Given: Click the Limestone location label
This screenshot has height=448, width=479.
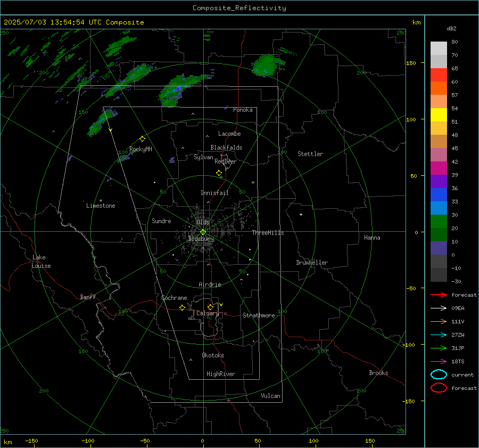Looking at the screenshot, I should pyautogui.click(x=101, y=206).
